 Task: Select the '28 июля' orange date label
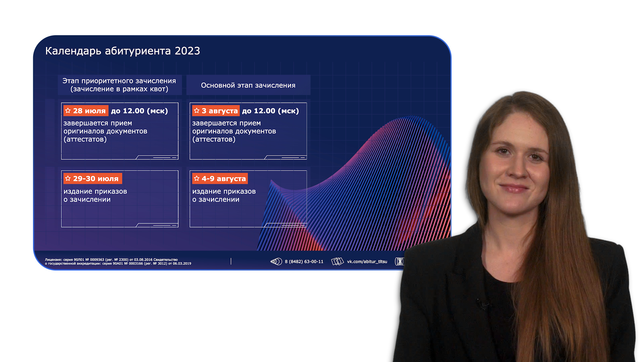coord(89,111)
